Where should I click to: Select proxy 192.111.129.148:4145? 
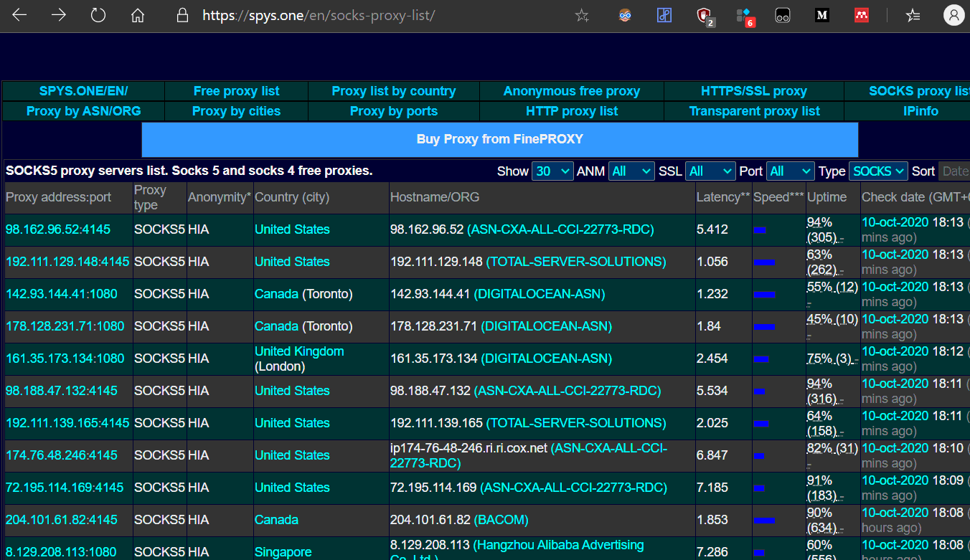[x=67, y=262]
